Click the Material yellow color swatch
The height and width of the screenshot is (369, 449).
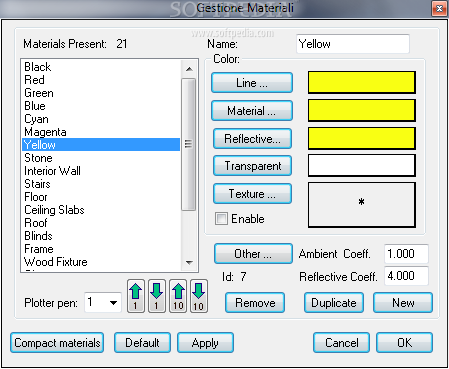click(362, 110)
